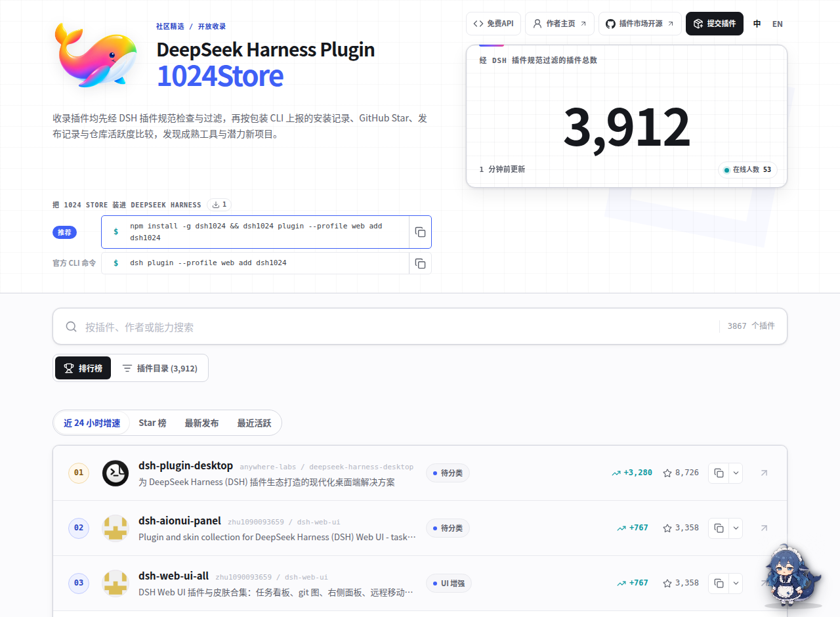This screenshot has height=617, width=840.
Task: Open dsh-plugin-desktop external link arrow
Action: click(764, 473)
